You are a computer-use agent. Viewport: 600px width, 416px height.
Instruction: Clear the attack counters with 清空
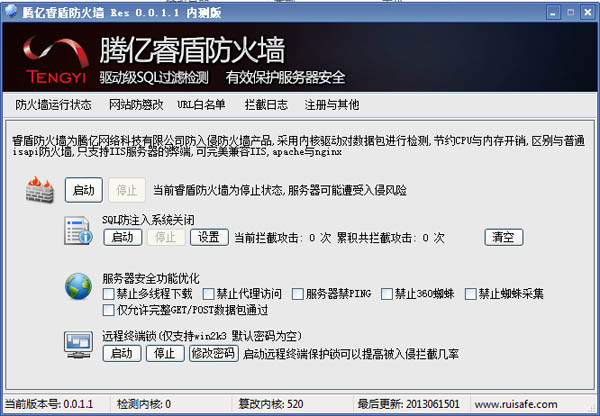coord(504,237)
